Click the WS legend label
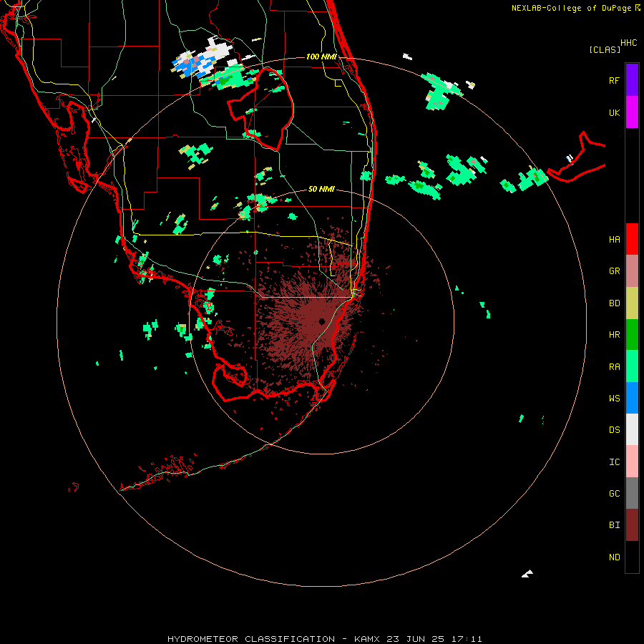 614,398
